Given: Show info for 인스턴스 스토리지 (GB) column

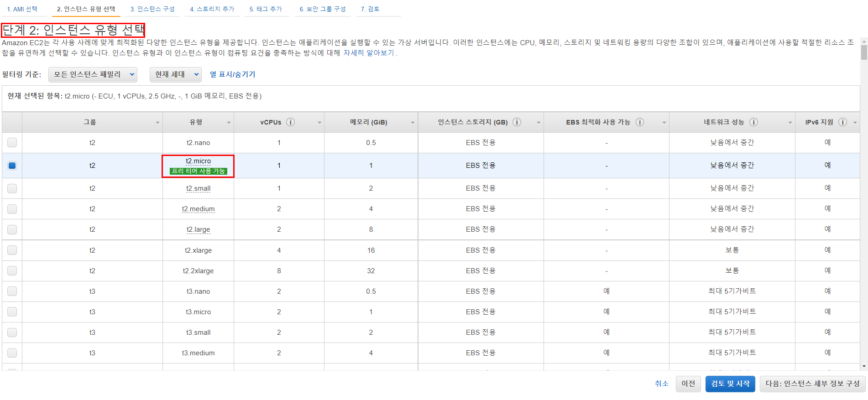Looking at the screenshot, I should coord(517,122).
